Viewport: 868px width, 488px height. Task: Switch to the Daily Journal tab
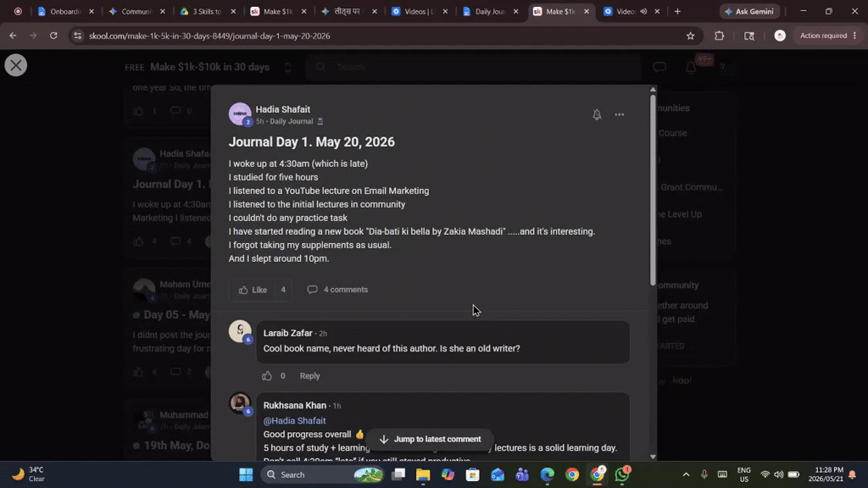[489, 11]
